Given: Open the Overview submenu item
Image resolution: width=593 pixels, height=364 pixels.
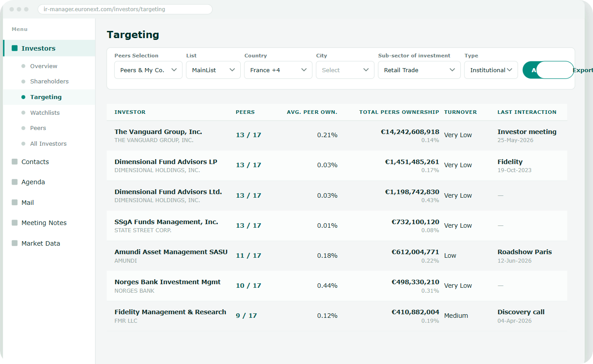Looking at the screenshot, I should [43, 66].
